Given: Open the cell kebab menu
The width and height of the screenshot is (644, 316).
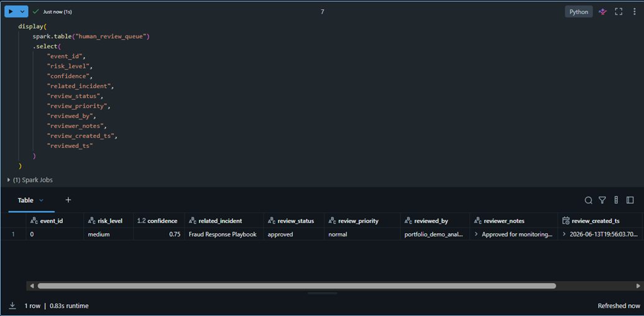Looking at the screenshot, I should [x=635, y=11].
